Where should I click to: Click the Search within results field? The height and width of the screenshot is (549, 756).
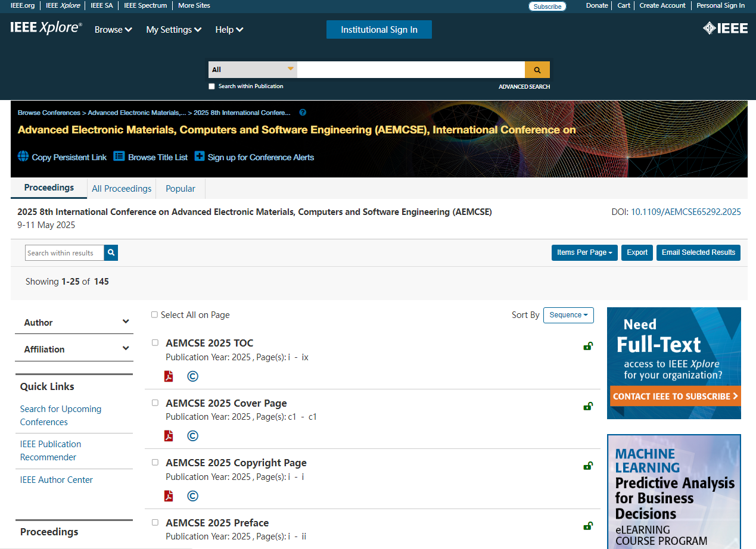[x=64, y=253]
